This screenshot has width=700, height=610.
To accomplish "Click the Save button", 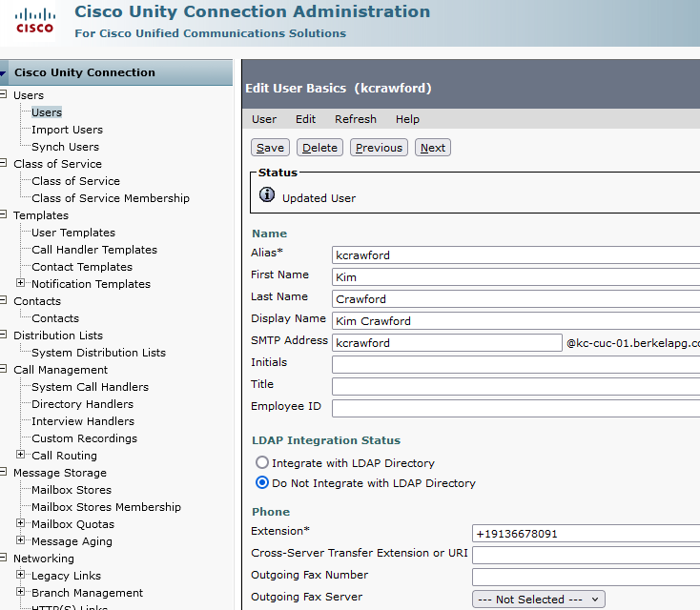I will point(270,147).
